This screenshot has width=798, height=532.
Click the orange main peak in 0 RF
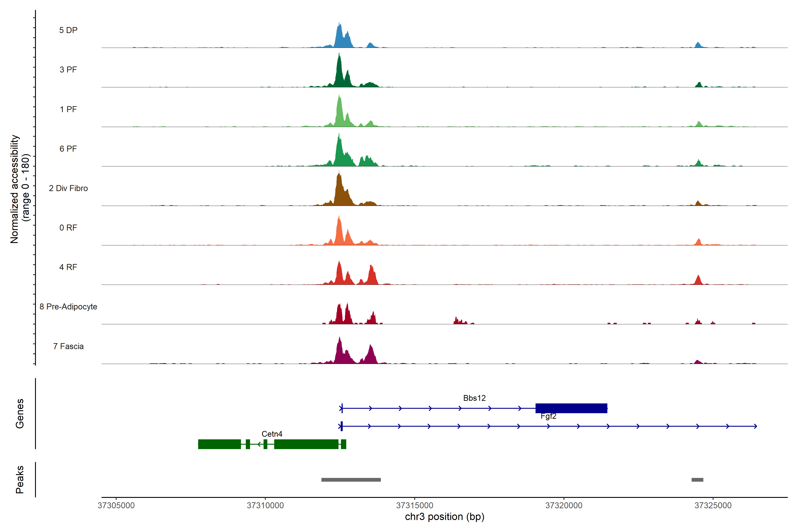click(339, 232)
